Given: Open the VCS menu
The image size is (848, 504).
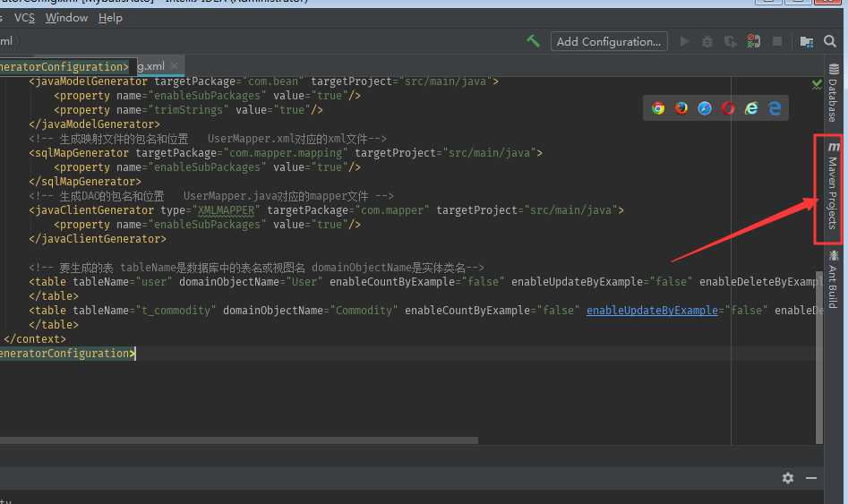Looking at the screenshot, I should click(24, 18).
